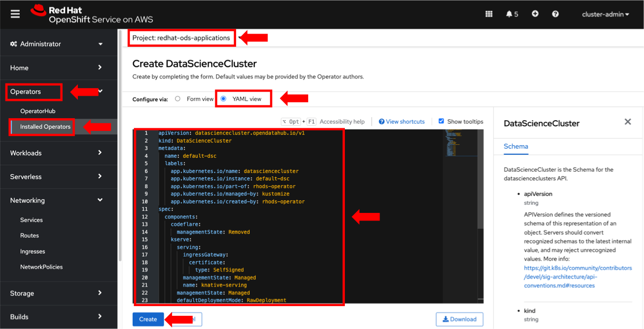Uncheck the Show tooltips checkbox
The width and height of the screenshot is (644, 329).
tap(441, 121)
